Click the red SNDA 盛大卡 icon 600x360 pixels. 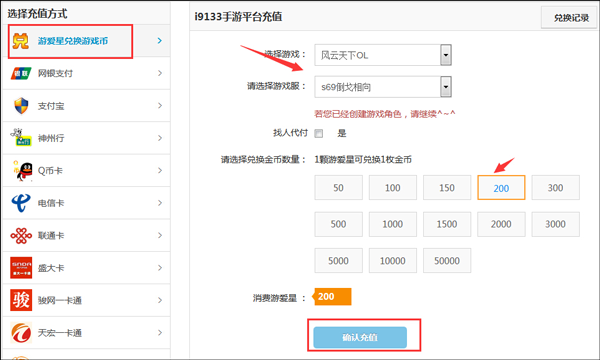[21, 268]
